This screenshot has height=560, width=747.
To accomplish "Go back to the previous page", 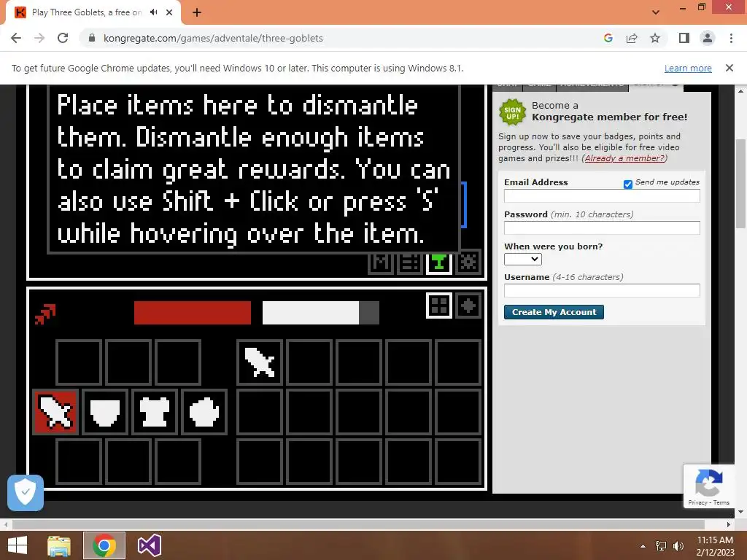I will [16, 38].
